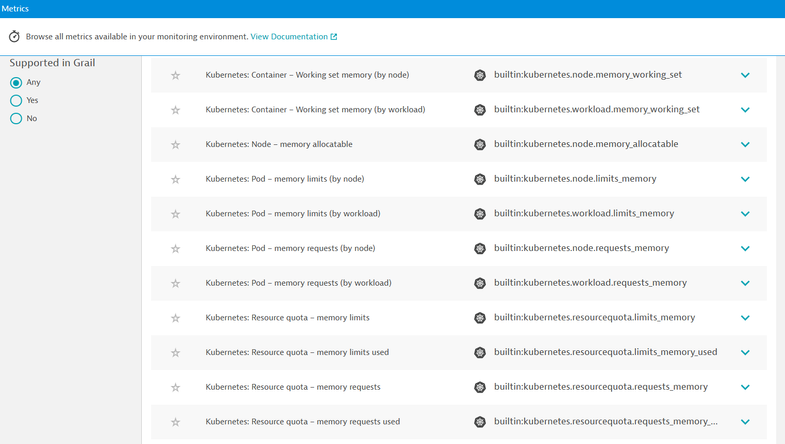Select Yes for Supported in Grail
Screen dimensions: 785x444
pyautogui.click(x=16, y=101)
